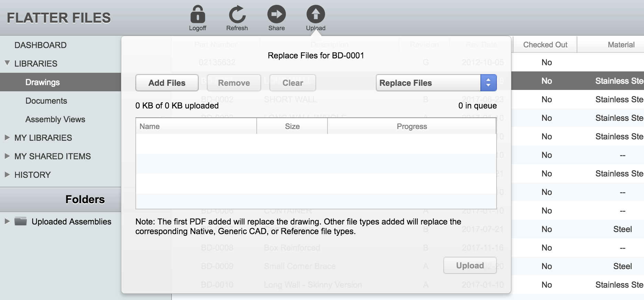This screenshot has height=300, width=644.
Task: Click the Logoff padlock icon
Action: 198,15
